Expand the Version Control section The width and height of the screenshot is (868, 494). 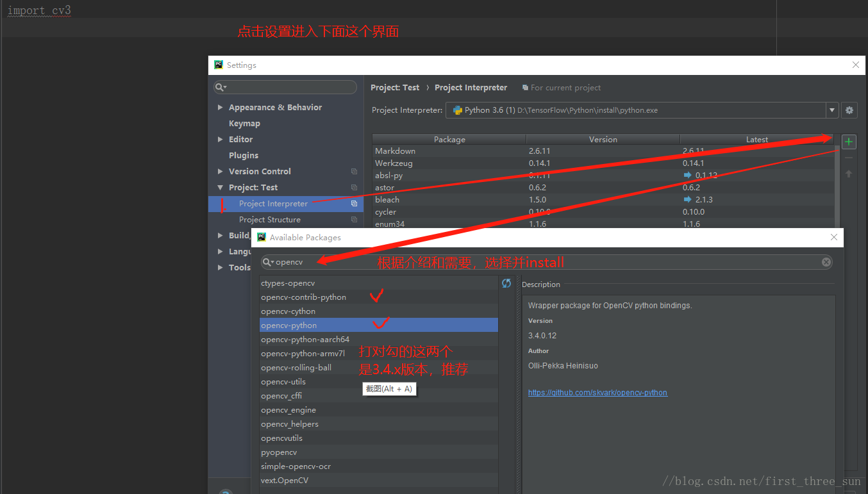(x=221, y=172)
